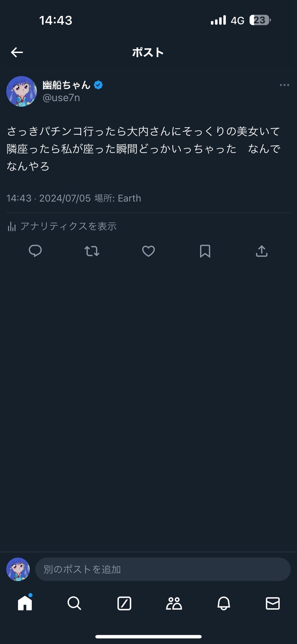Open the Messages envelope tab
The width and height of the screenshot is (297, 644).
click(272, 603)
